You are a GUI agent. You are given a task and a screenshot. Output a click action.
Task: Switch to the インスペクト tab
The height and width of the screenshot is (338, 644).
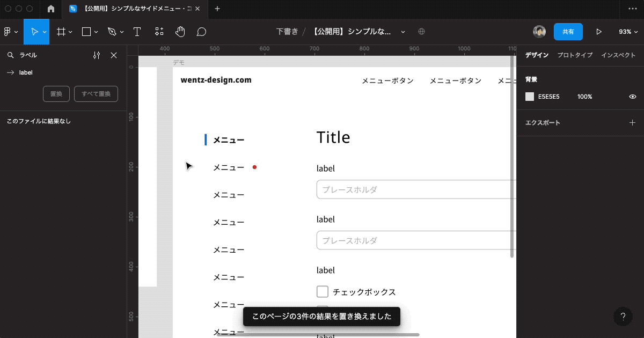[618, 55]
